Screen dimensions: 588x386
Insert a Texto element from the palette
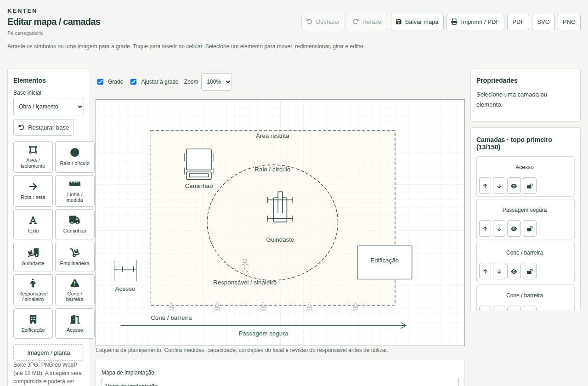coord(33,224)
